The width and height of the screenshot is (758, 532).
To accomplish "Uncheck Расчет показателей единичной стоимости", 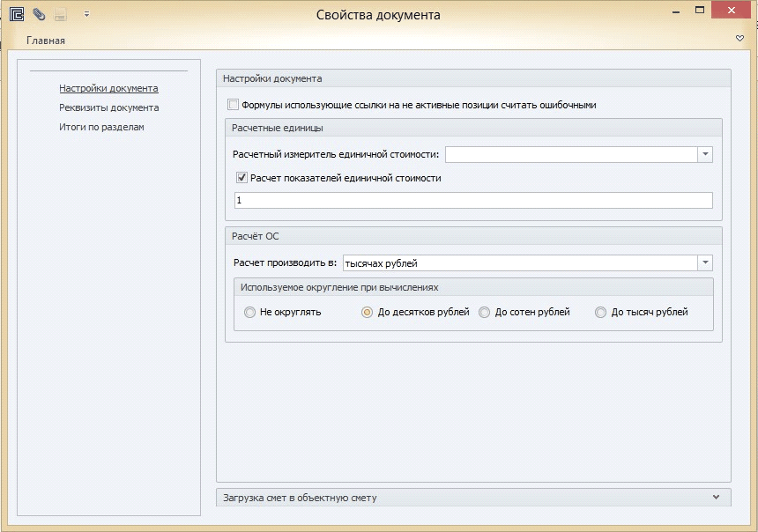I will point(242,178).
